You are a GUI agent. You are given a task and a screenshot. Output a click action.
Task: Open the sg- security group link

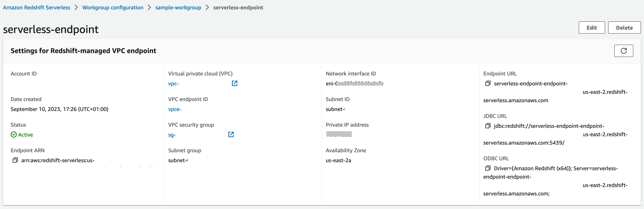point(172,135)
